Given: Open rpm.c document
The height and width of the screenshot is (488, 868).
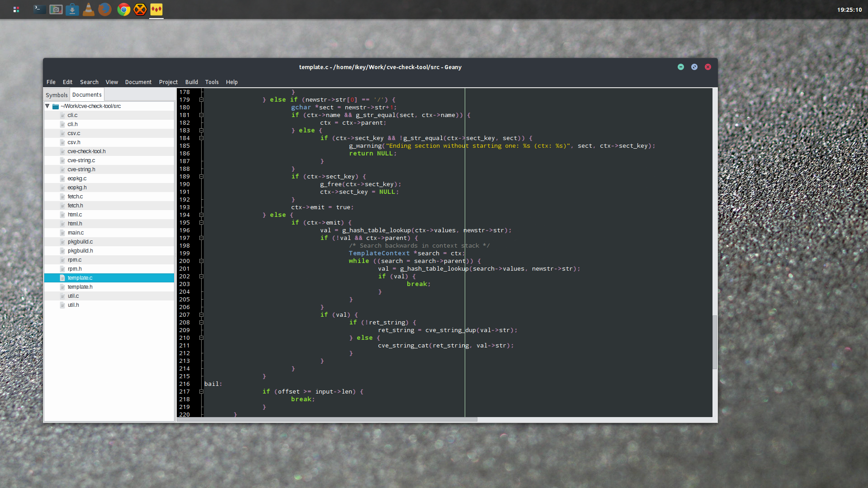Looking at the screenshot, I should [109, 260].
